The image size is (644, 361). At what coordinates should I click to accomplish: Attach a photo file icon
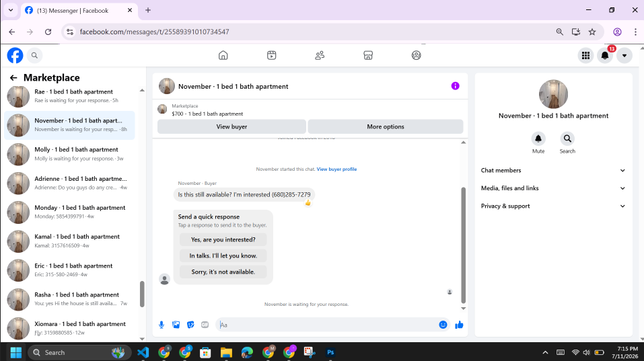(x=176, y=325)
